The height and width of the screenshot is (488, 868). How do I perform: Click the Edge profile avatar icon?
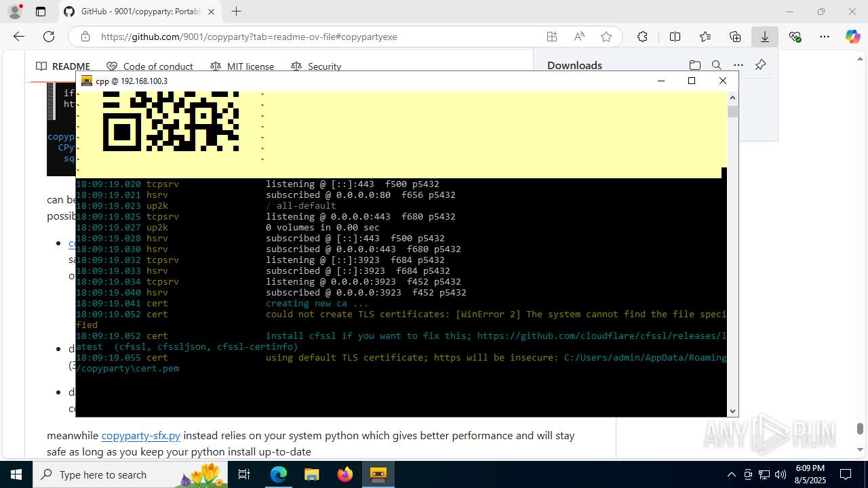point(15,12)
